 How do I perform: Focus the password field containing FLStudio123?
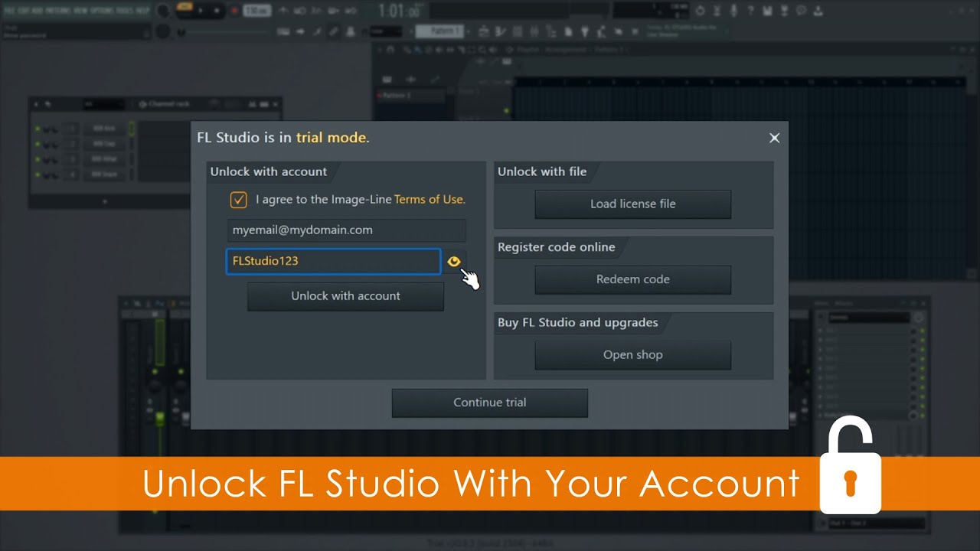coord(334,261)
